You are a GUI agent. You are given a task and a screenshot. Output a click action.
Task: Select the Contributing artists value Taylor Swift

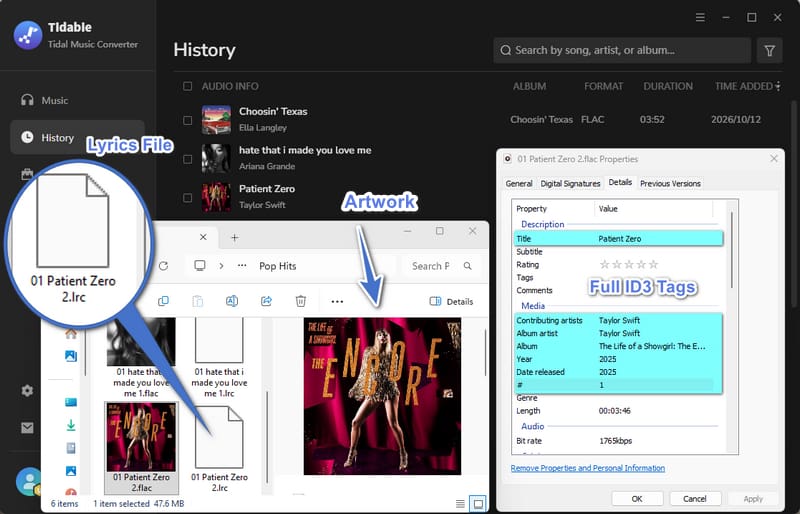[619, 320]
